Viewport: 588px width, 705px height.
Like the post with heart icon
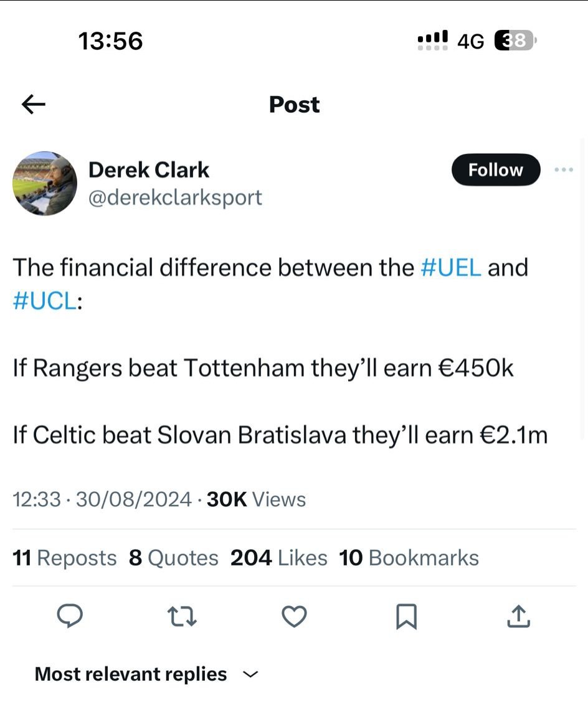point(294,617)
